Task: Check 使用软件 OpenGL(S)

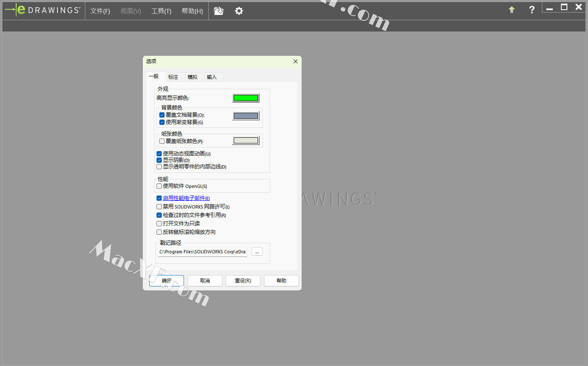Action: tap(159, 186)
